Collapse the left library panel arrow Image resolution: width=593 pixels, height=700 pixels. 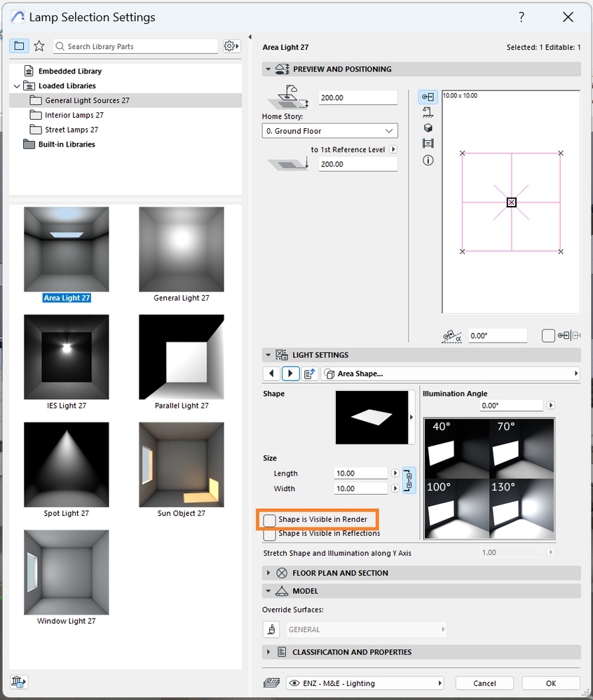[250, 37]
